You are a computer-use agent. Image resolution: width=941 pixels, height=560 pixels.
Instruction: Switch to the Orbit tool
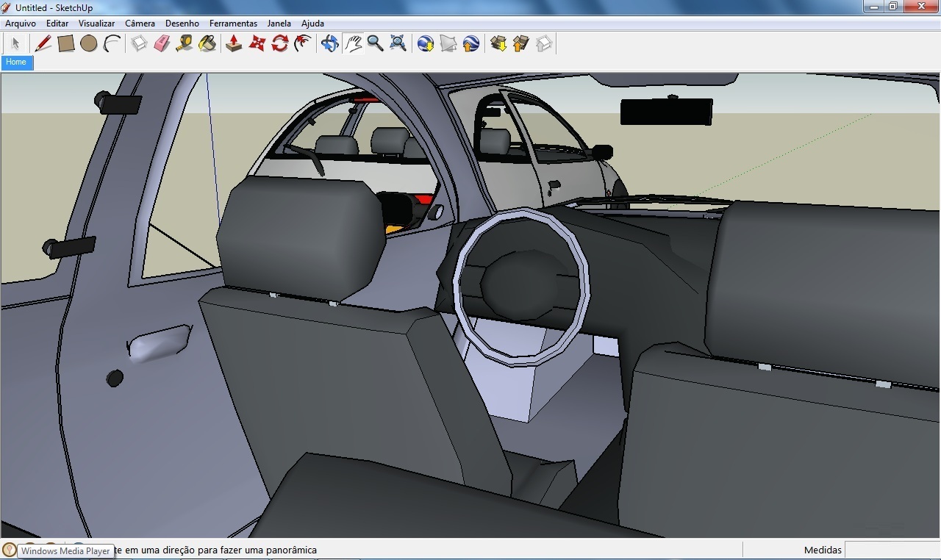click(330, 43)
